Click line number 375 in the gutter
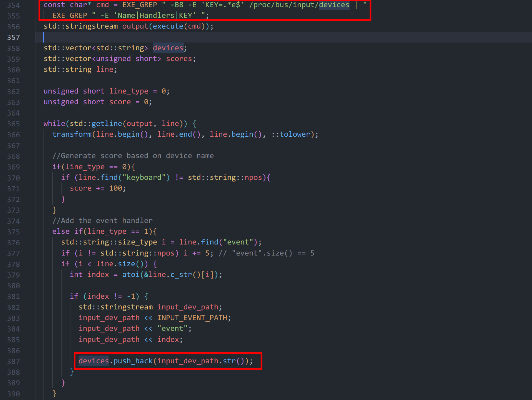532x400 pixels. [x=13, y=232]
